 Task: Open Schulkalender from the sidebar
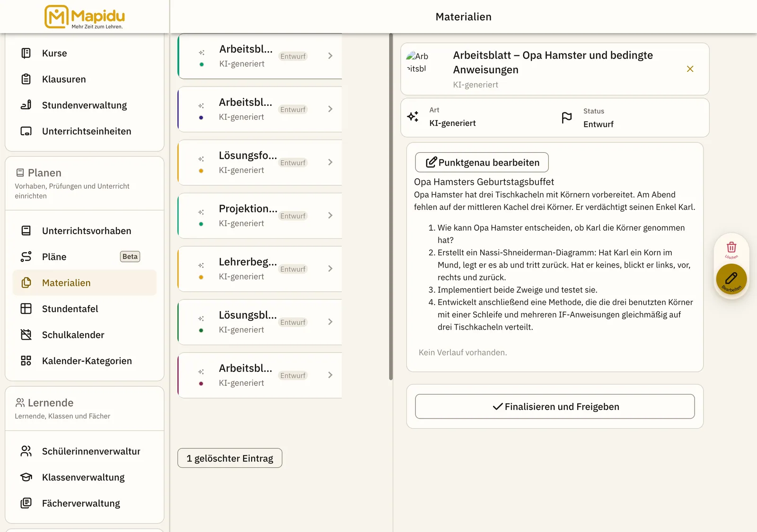[84, 335]
